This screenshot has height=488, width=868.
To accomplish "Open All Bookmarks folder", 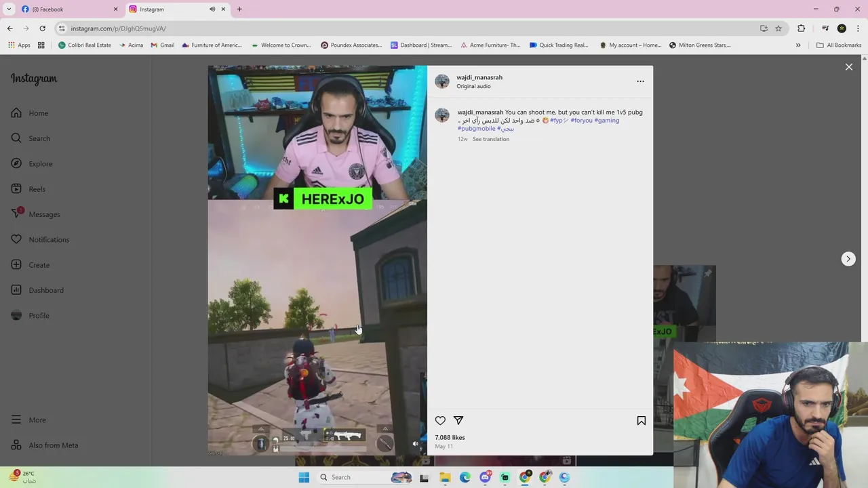I will (839, 45).
